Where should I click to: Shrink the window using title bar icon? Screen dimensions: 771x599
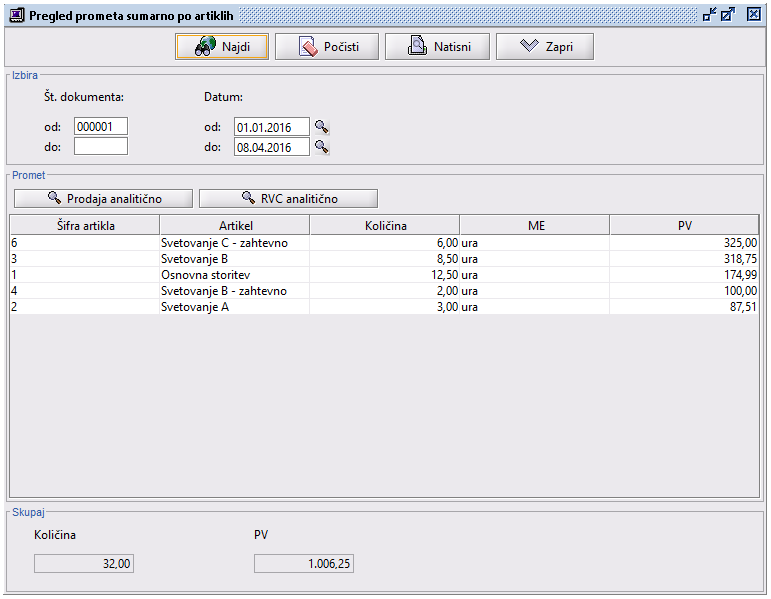709,15
